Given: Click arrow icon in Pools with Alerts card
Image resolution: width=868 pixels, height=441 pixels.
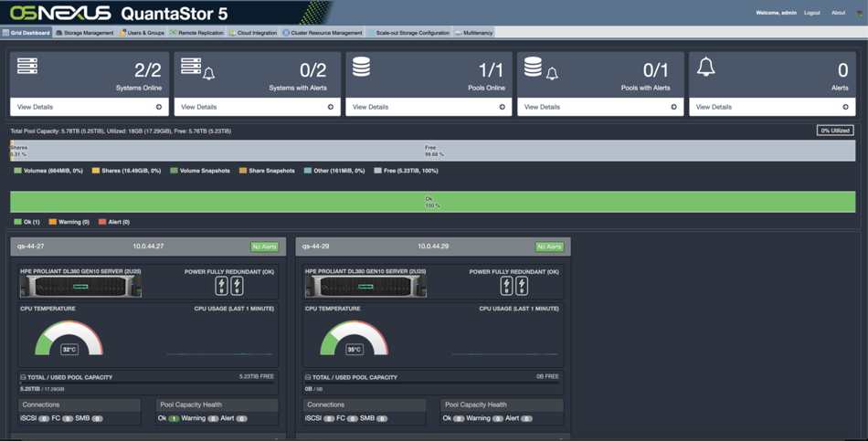Looking at the screenshot, I should pyautogui.click(x=673, y=107).
